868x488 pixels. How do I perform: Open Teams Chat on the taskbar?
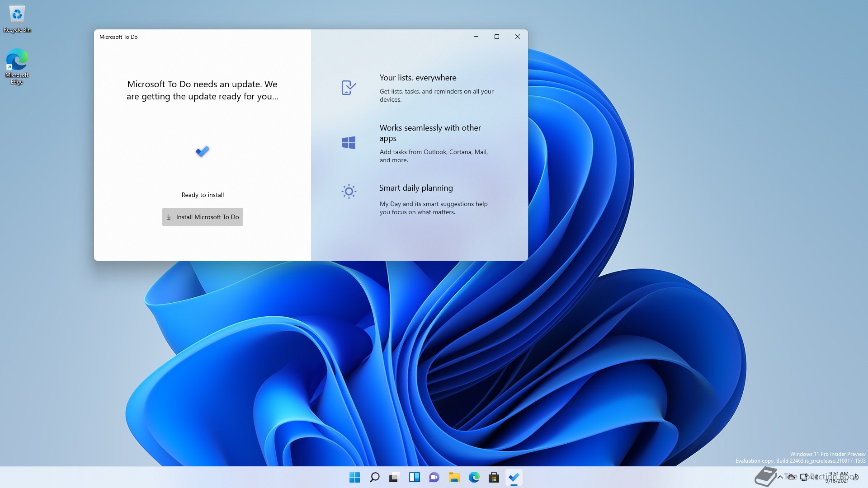434,477
